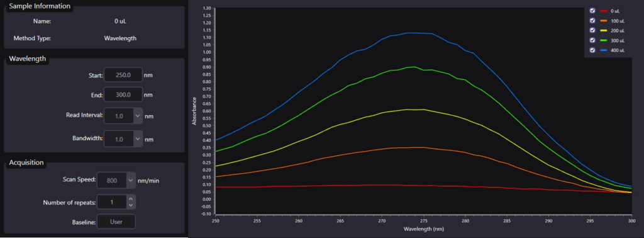Uncheck the 0 uL series checkbox
This screenshot has width=644, height=238.
click(592, 11)
